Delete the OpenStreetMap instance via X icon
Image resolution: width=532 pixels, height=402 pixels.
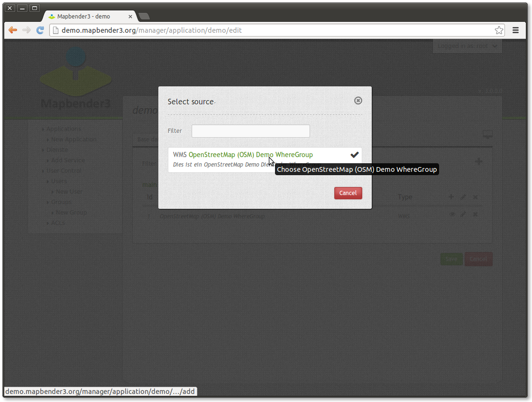click(x=476, y=214)
